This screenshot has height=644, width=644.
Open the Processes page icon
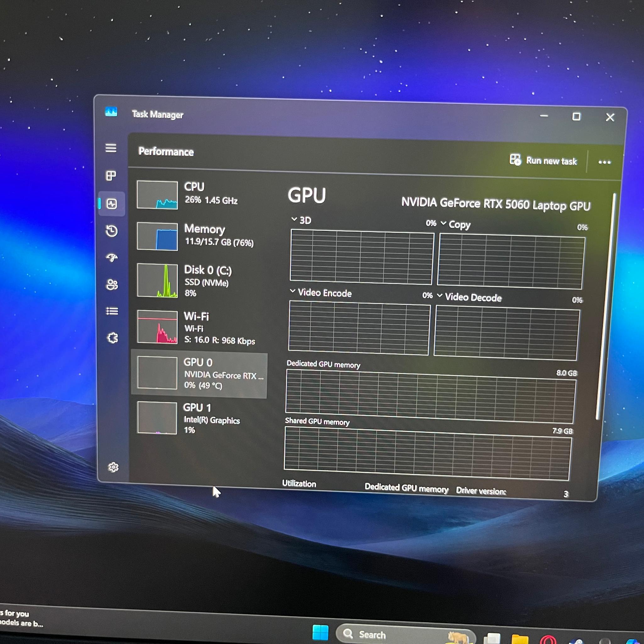[x=111, y=176]
